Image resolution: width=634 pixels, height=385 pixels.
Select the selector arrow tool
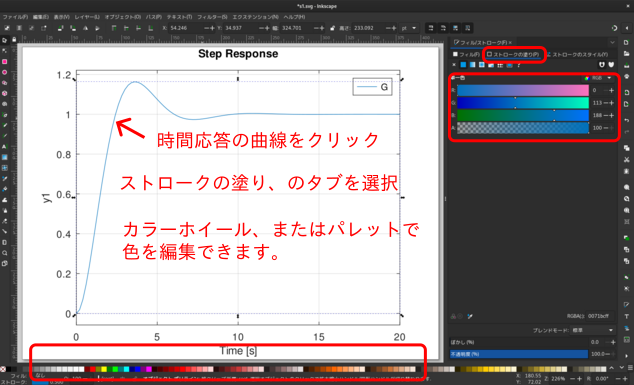(x=4, y=40)
